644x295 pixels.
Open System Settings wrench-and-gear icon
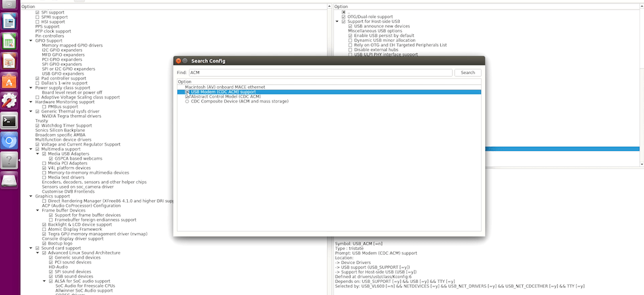(9, 101)
